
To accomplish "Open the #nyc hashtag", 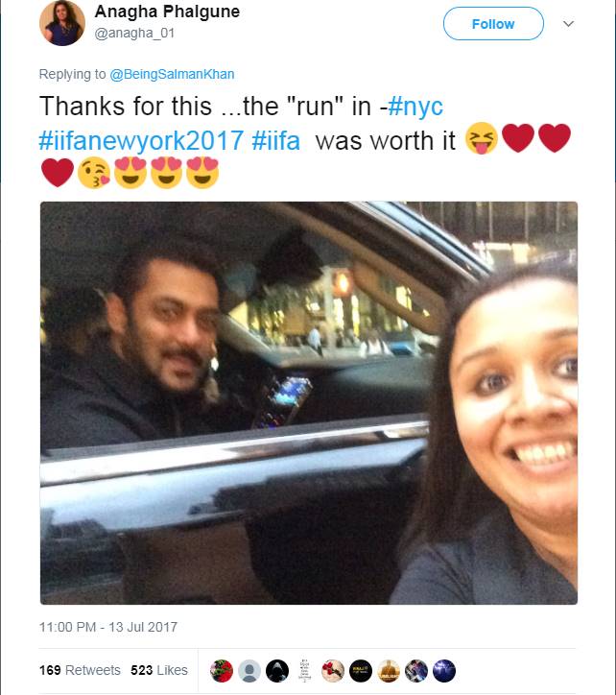I will (415, 107).
